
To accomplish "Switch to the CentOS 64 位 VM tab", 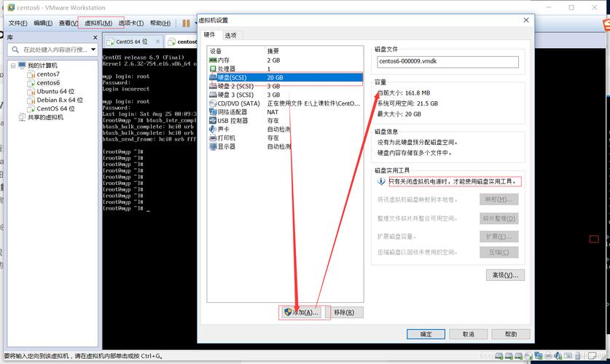I will pos(132,41).
